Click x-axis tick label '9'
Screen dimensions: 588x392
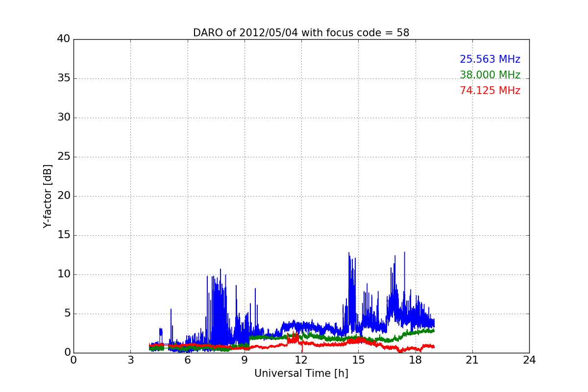click(x=245, y=360)
